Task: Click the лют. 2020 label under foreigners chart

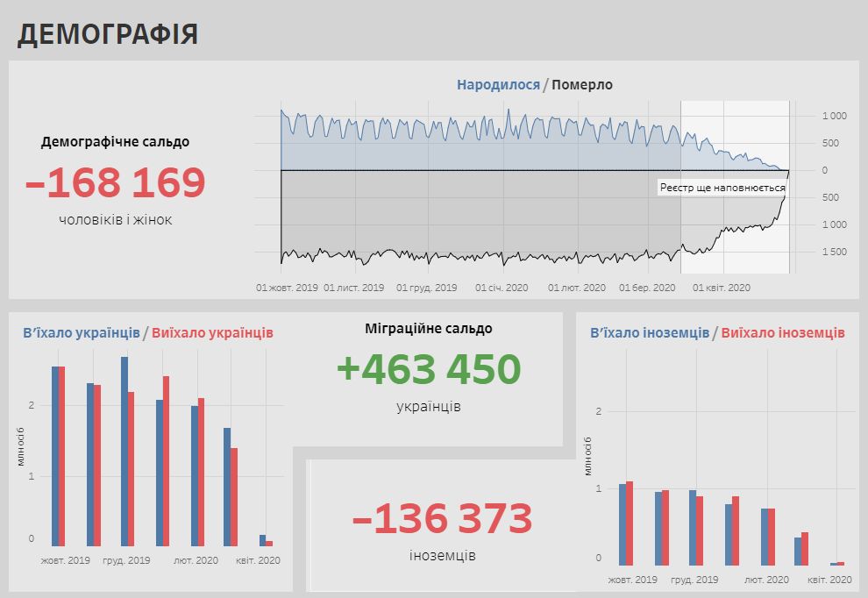Action: pyautogui.click(x=766, y=580)
